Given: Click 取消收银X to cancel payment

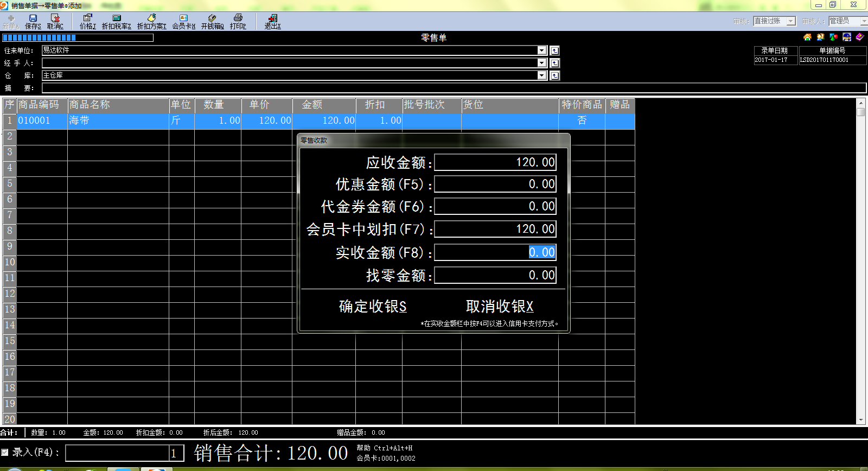Looking at the screenshot, I should click(500, 307).
